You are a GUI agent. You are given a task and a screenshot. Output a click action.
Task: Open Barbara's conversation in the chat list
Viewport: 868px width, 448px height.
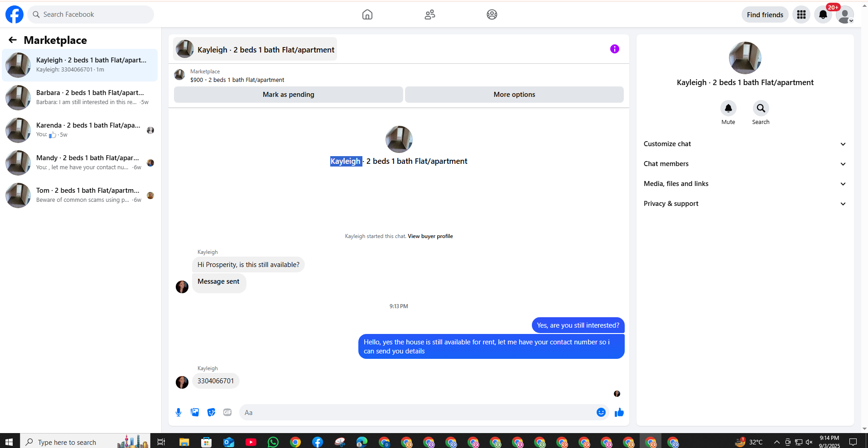(x=80, y=98)
